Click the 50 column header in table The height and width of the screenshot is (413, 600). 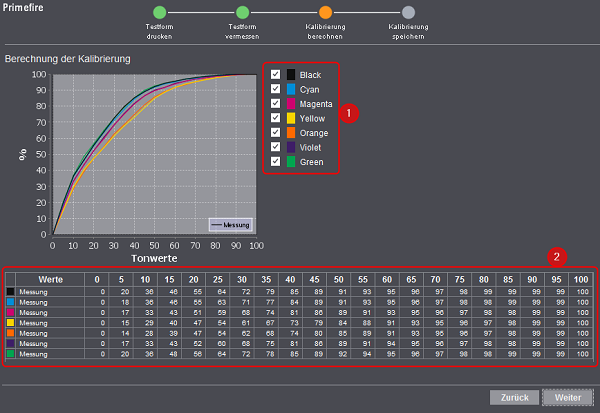point(338,279)
